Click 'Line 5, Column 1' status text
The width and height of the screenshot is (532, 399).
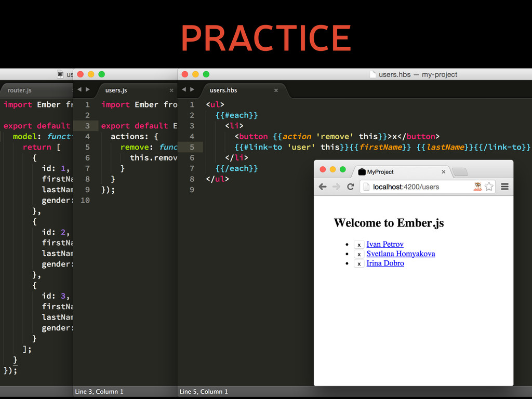coord(204,392)
